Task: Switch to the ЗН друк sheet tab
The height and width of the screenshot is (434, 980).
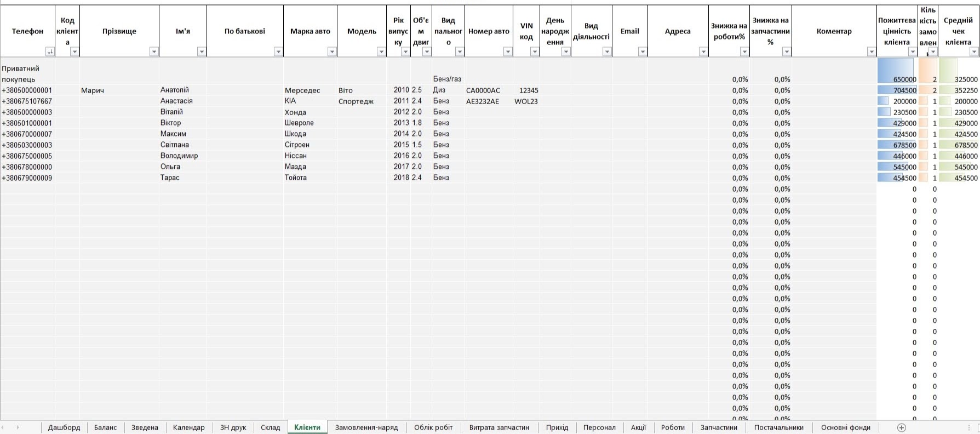Action: point(233,427)
